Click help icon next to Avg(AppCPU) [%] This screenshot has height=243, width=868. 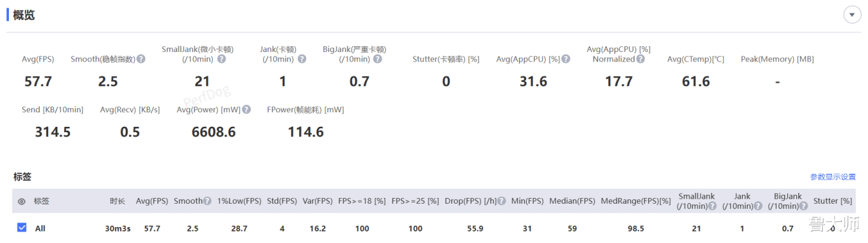point(566,59)
